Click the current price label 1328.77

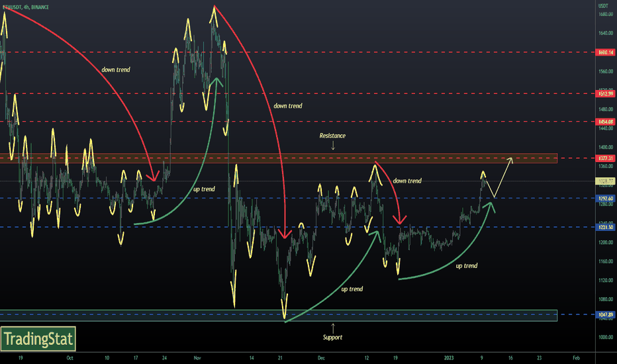(606, 181)
